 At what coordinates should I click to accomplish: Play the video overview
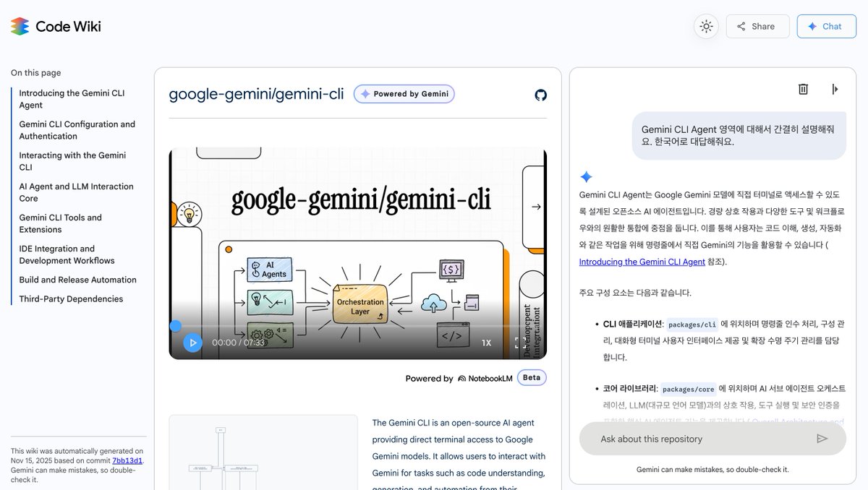(192, 343)
